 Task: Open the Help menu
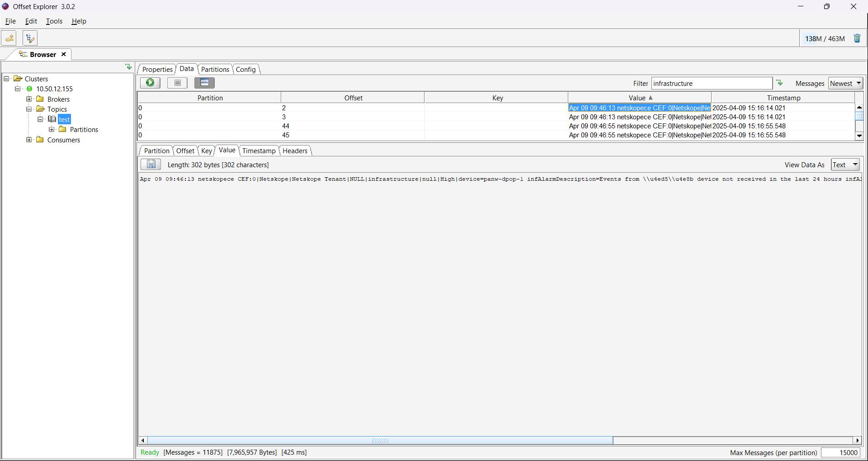pos(79,21)
